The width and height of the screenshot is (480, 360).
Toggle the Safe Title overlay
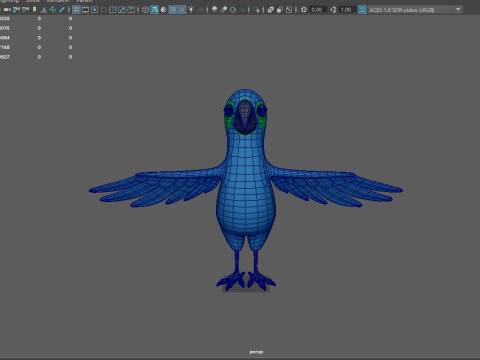(x=131, y=10)
